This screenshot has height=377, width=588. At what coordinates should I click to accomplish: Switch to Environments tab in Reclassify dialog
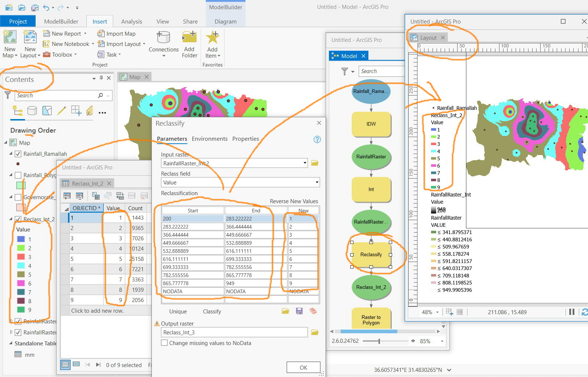coord(209,139)
